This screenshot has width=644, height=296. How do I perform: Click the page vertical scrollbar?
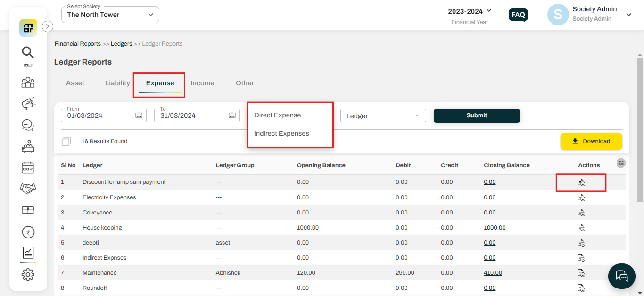tap(640, 130)
